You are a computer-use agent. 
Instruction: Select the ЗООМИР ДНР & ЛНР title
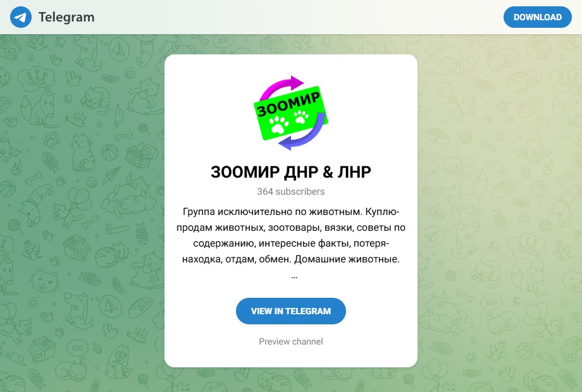tap(291, 172)
